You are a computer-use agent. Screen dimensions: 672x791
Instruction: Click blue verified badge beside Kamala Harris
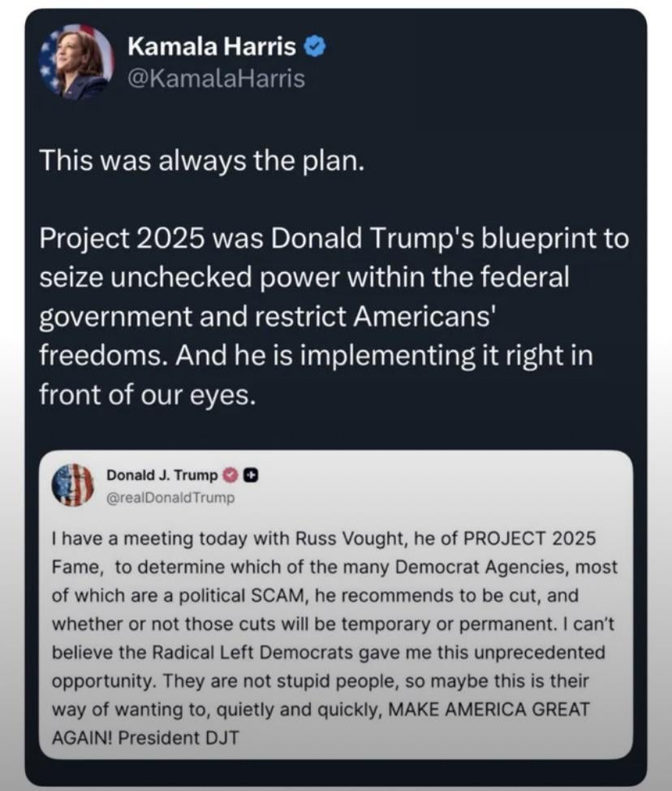coord(315,48)
